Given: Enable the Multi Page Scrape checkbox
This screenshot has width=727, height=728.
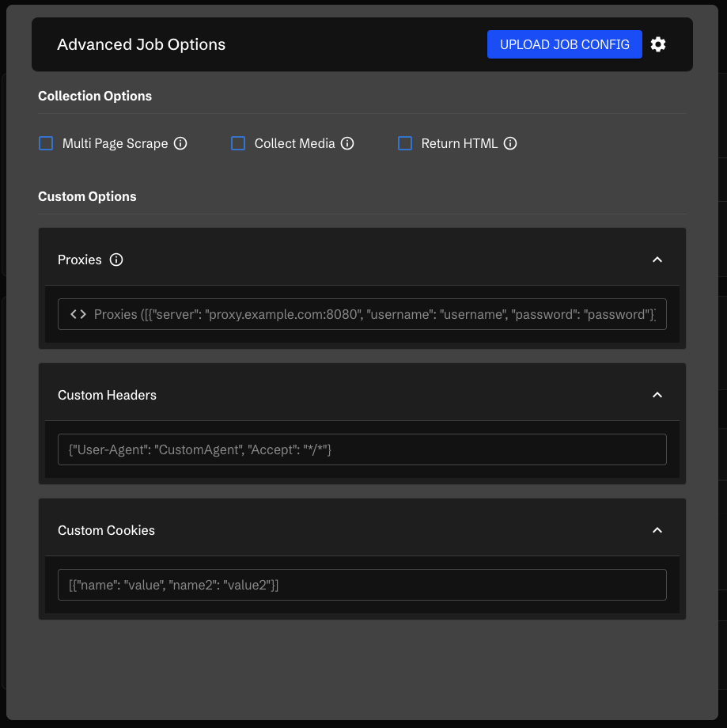Looking at the screenshot, I should [47, 143].
